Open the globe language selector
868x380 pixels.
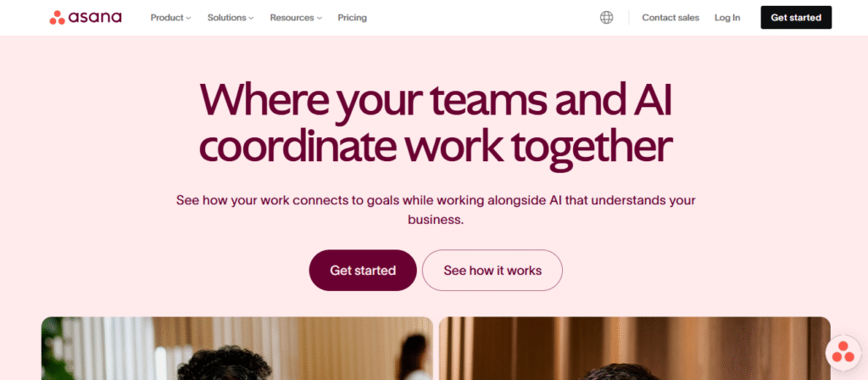(606, 18)
